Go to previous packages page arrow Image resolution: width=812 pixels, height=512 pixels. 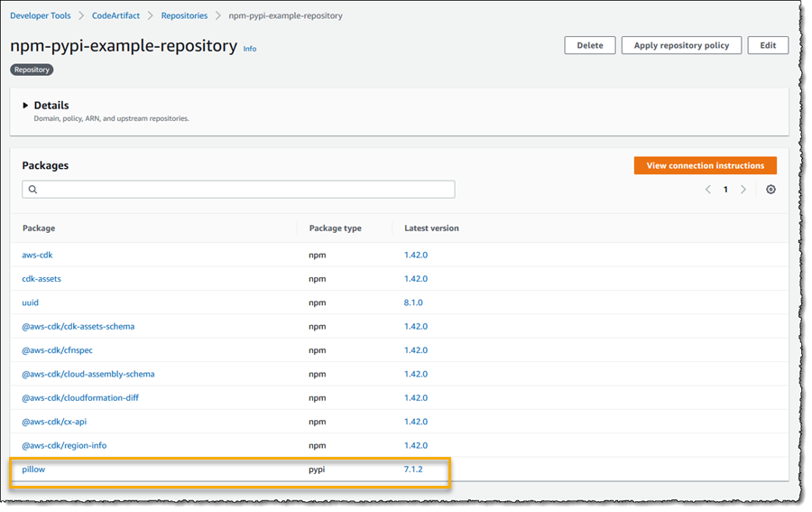pyautogui.click(x=708, y=189)
